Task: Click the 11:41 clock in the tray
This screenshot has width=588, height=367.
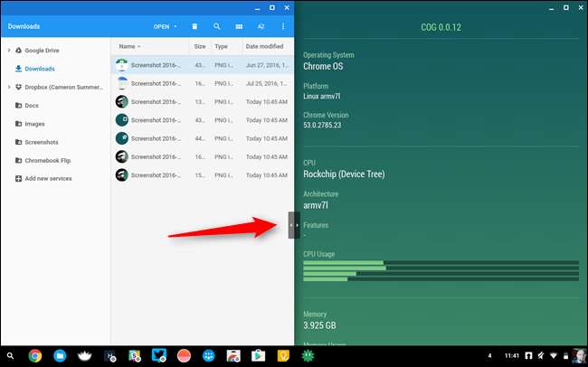Action: (x=511, y=356)
